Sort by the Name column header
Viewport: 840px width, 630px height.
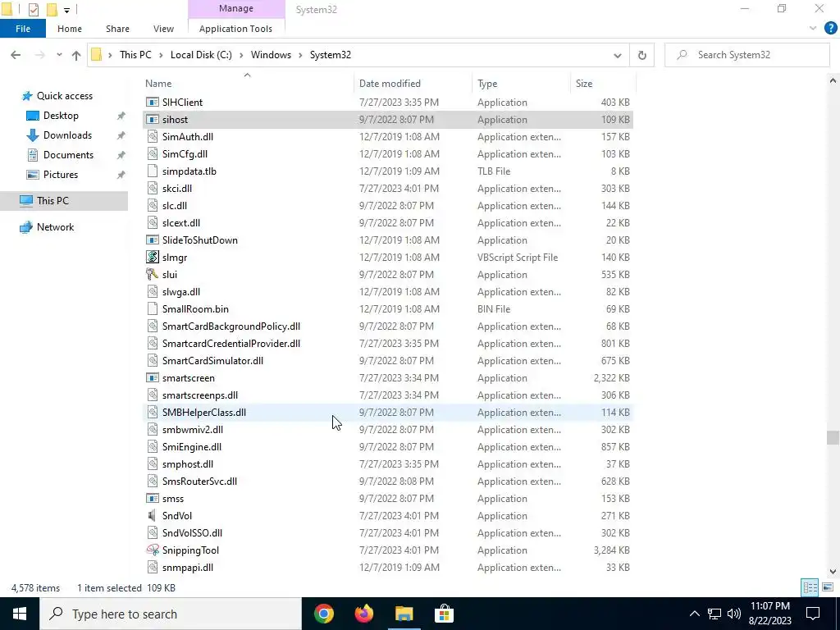(248, 84)
